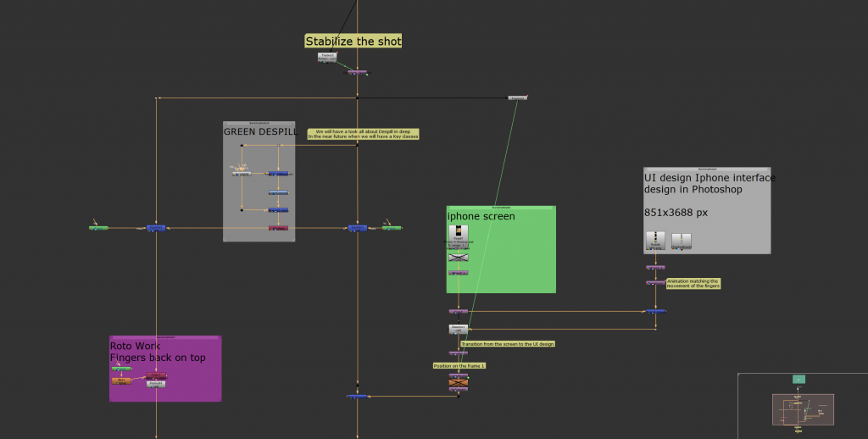This screenshot has height=439, width=868.
Task: Select the red node at the bottom of Green Despill
Action: (278, 228)
